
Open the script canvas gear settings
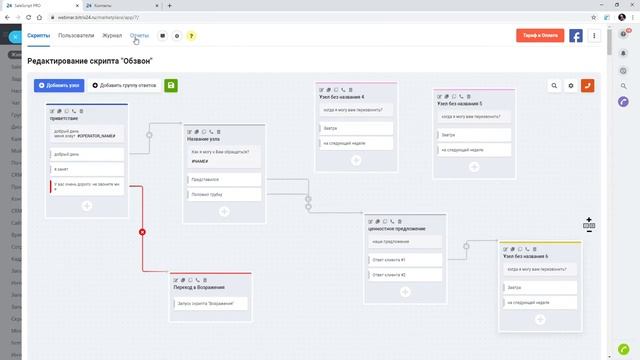[571, 86]
